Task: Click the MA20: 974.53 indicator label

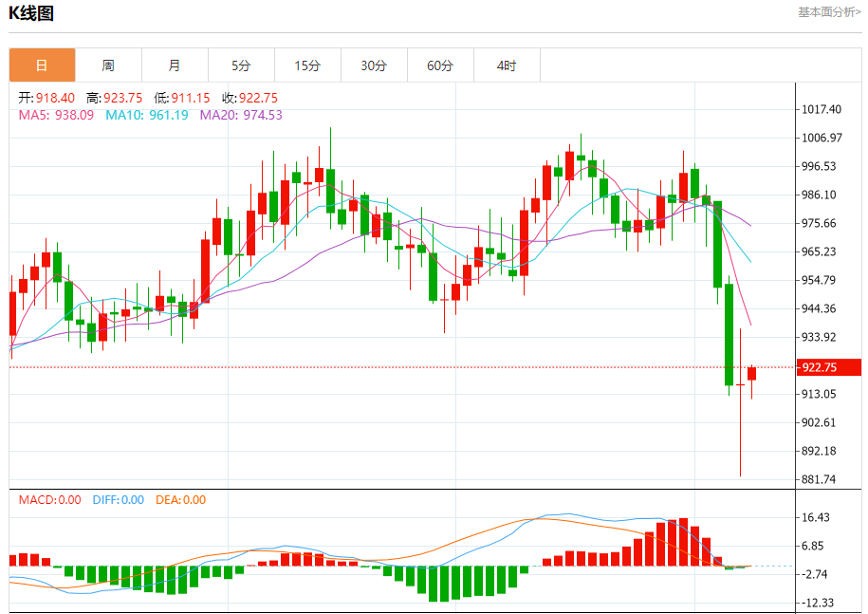Action: [241, 115]
